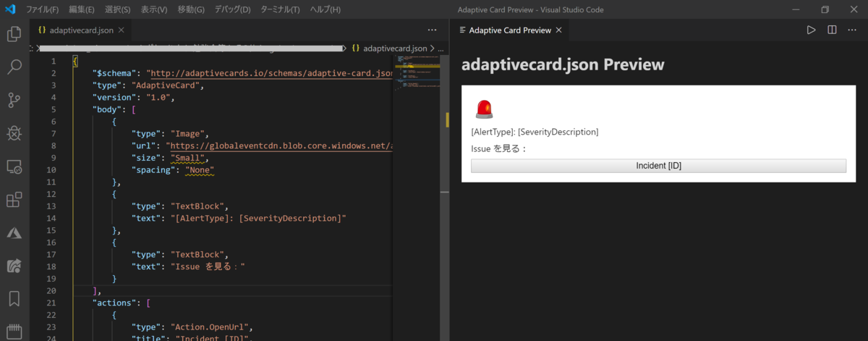Open the adaptivecards.io schema URL on line 2
This screenshot has height=341, width=868.
(x=273, y=73)
